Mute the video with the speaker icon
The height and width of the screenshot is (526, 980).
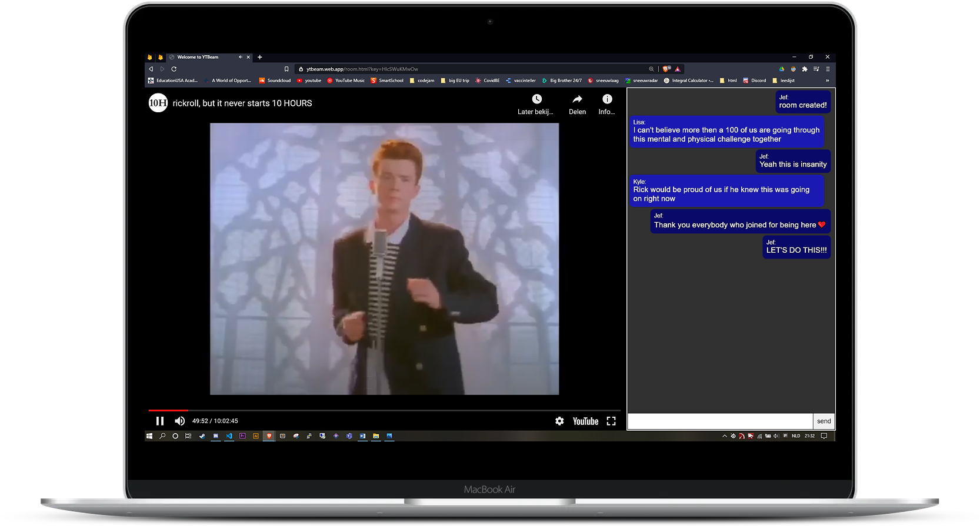(179, 421)
